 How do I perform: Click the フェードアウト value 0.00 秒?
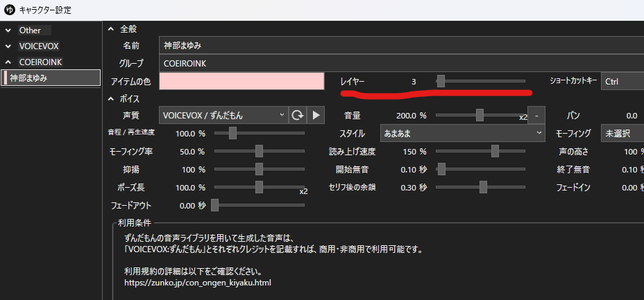point(192,206)
